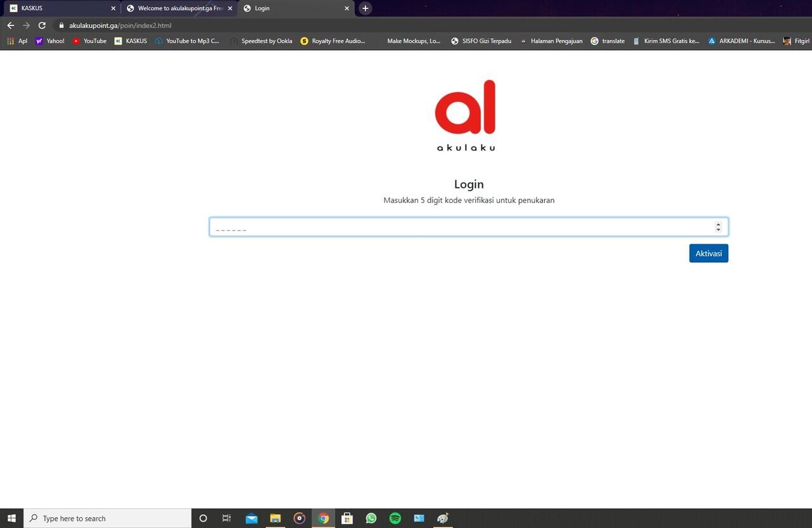Open File Explorer from taskbar
The width and height of the screenshot is (812, 528).
coord(275,518)
